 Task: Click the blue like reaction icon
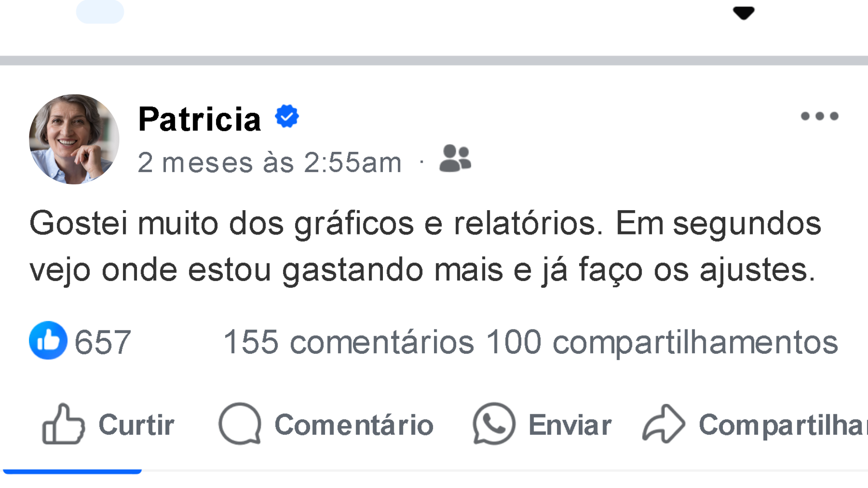(48, 340)
